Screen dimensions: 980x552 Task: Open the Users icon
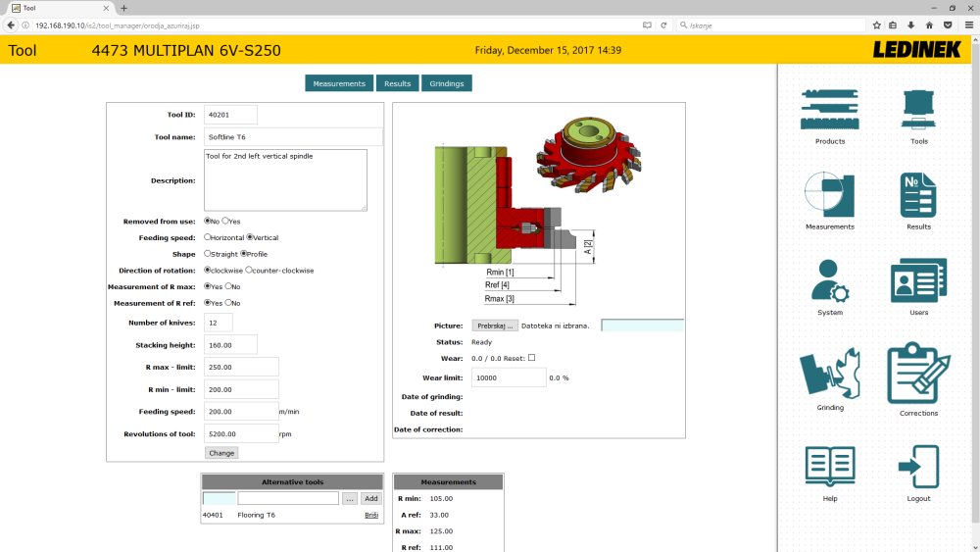tap(918, 280)
